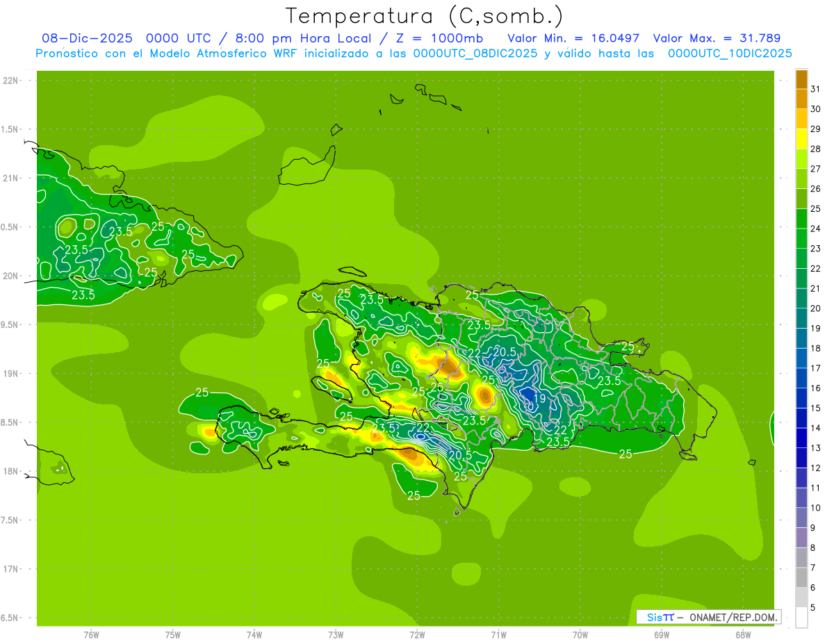Click the legend value "8" on the color bar
The image size is (834, 644).
[813, 547]
